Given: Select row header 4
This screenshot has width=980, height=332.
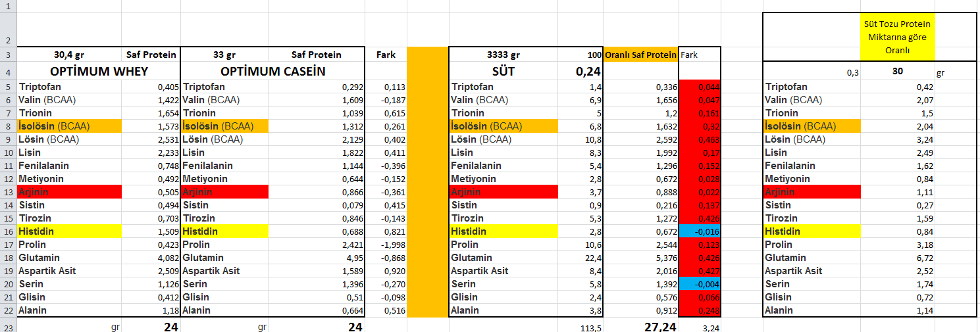Looking at the screenshot, I should (x=8, y=72).
